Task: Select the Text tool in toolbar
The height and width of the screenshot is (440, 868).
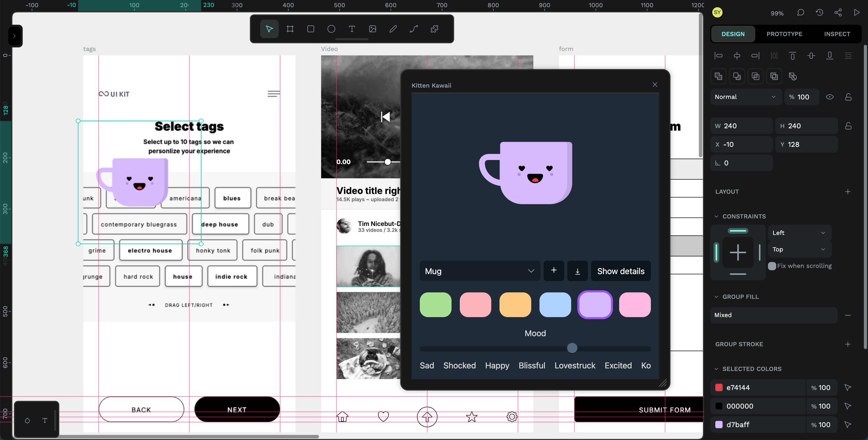Action: tap(352, 29)
